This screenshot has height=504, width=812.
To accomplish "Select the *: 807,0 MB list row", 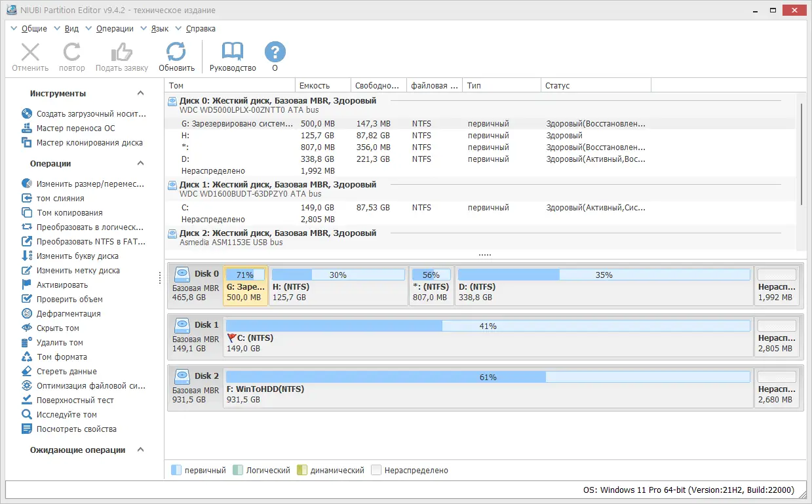I will [480, 147].
